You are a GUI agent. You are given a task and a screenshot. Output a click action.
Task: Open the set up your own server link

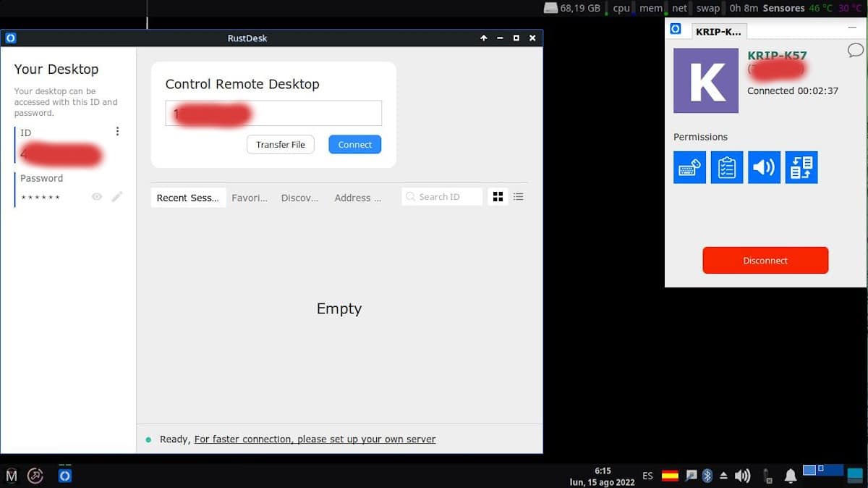315,439
